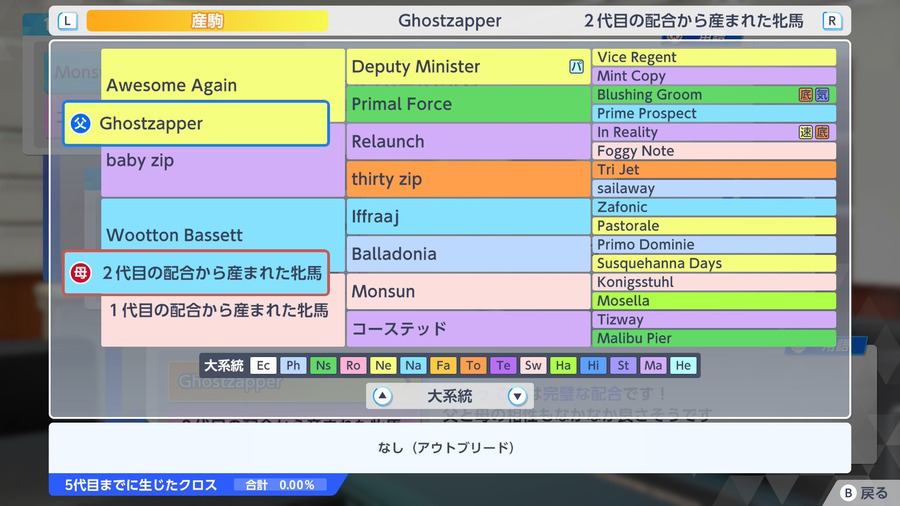Click the Tizway ancestor row
Viewport: 900px width, 506px height.
coord(714,320)
